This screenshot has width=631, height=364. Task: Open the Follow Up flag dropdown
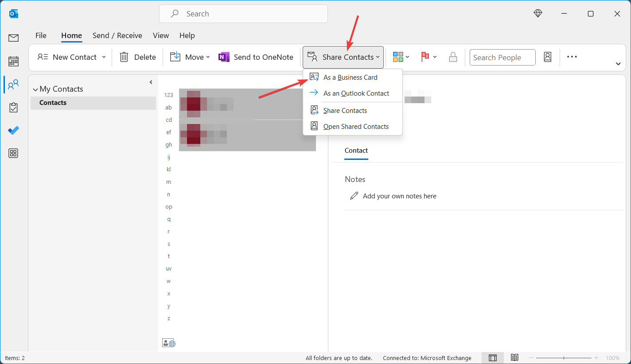point(429,57)
